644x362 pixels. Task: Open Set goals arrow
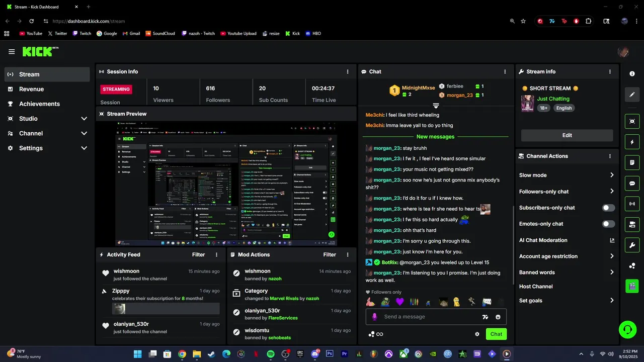[612, 300]
